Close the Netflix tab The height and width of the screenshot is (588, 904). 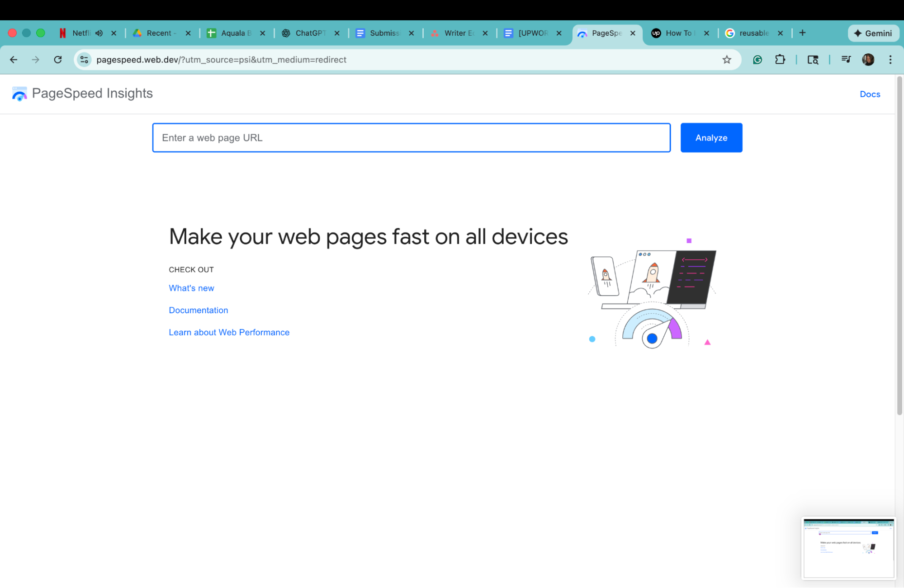point(114,33)
